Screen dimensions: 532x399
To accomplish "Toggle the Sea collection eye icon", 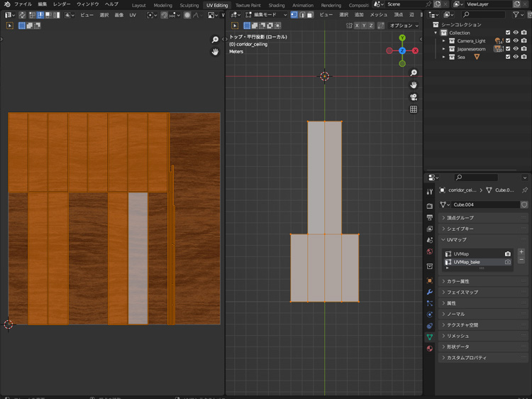I will [x=516, y=58].
